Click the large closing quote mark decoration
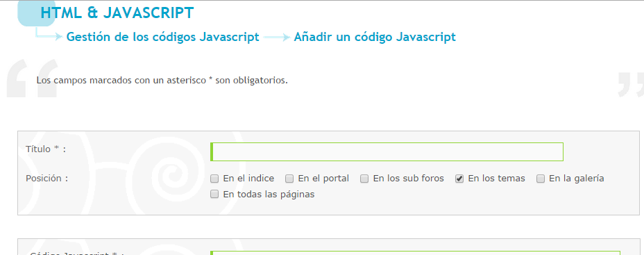The image size is (644, 255). click(x=631, y=85)
